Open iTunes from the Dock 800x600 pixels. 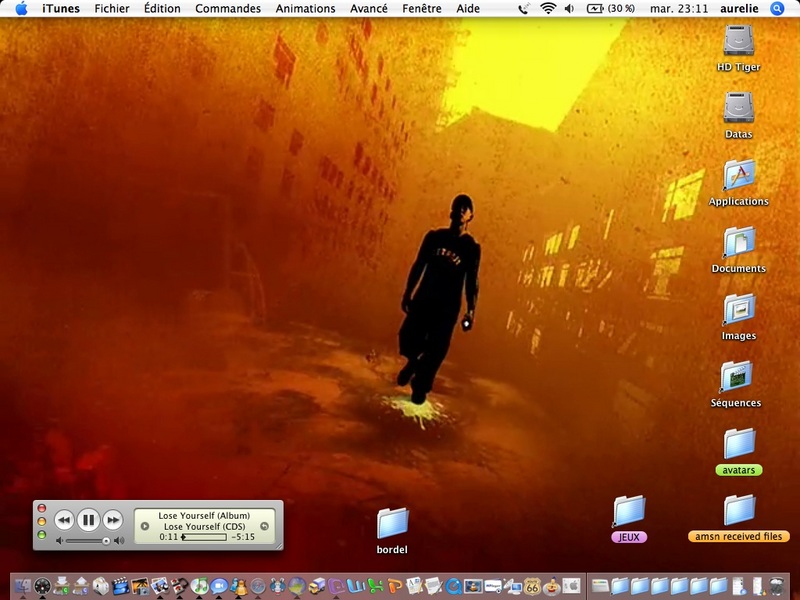[199, 586]
